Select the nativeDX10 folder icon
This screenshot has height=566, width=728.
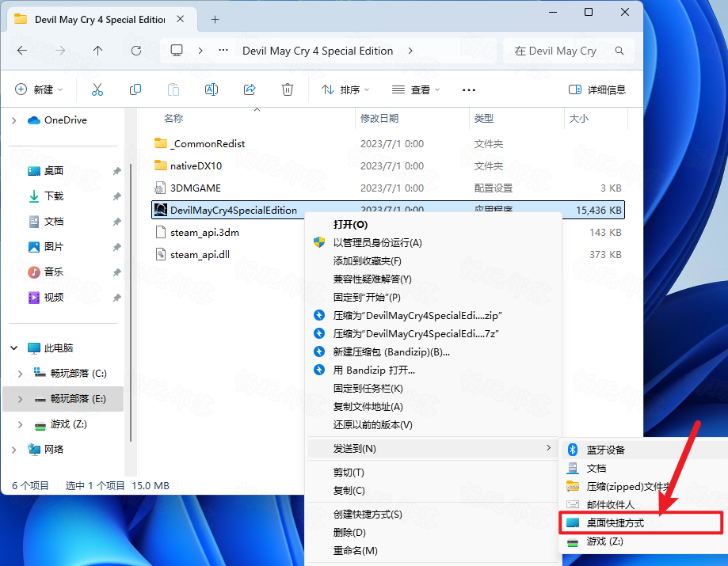pyautogui.click(x=161, y=165)
